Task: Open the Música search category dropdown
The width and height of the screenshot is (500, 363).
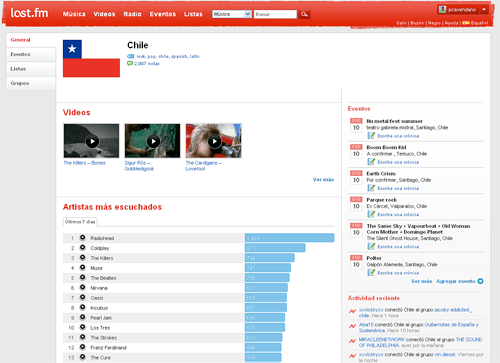Action: [x=232, y=14]
